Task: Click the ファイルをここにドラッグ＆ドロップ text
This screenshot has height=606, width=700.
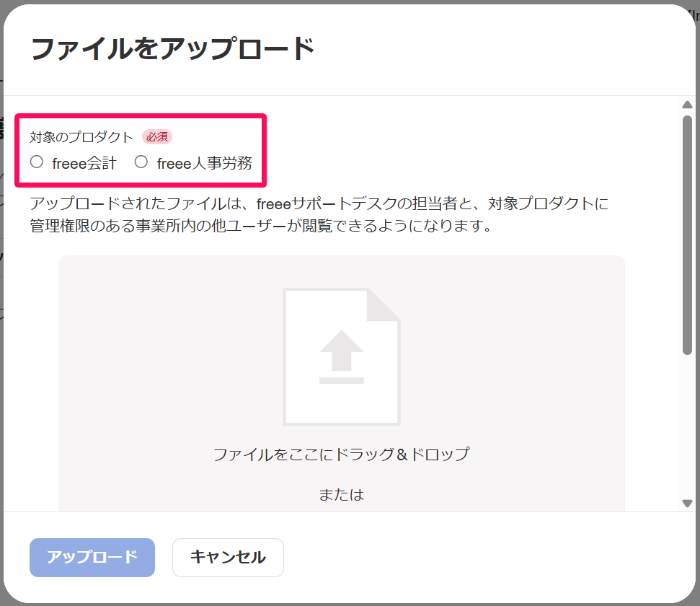Action: pyautogui.click(x=342, y=454)
